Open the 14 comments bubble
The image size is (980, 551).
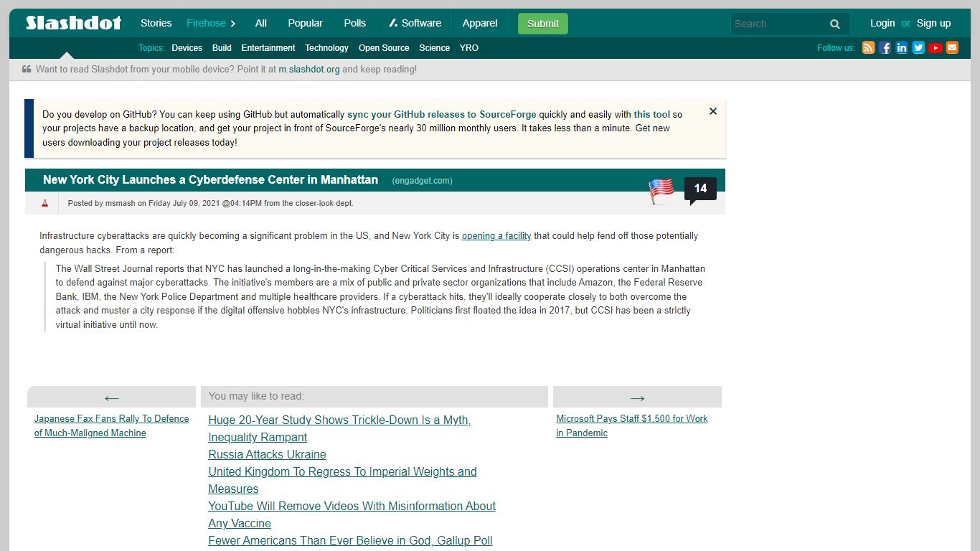point(700,190)
